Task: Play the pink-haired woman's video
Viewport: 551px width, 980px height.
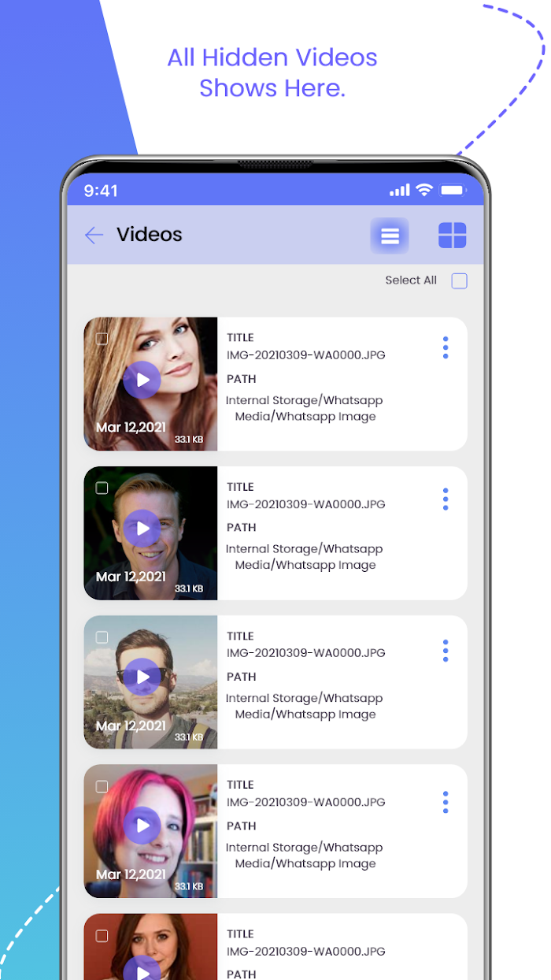Action: pyautogui.click(x=142, y=826)
